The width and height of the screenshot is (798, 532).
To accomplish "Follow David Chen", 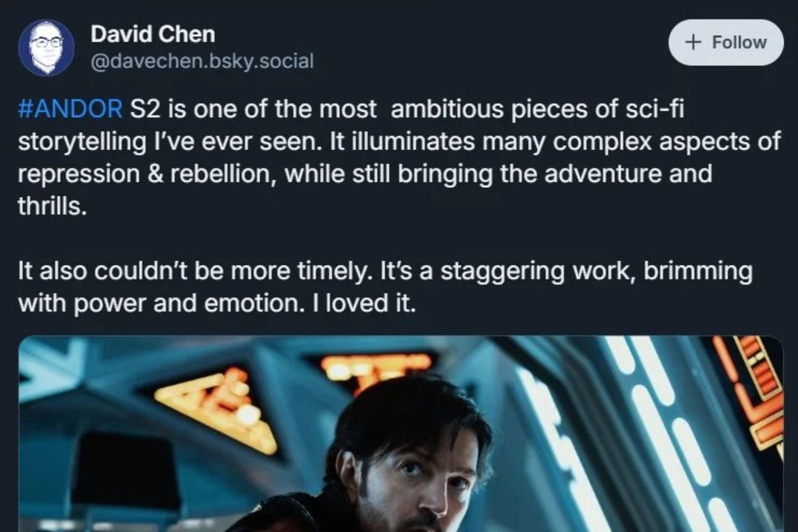I will pos(726,43).
